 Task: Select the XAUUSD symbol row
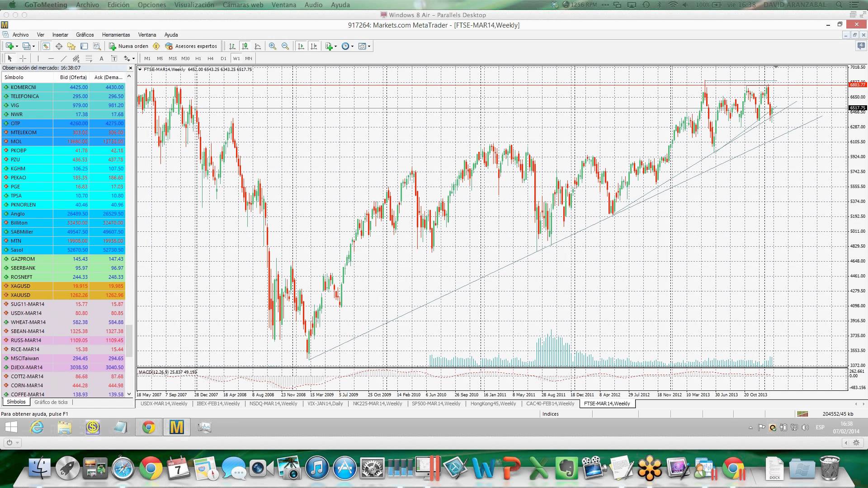coord(20,295)
